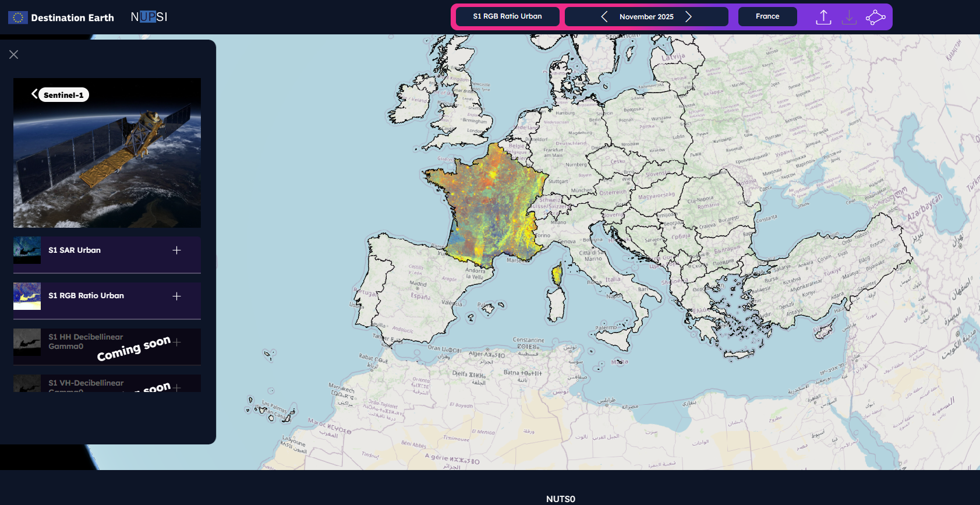Screen dimensions: 980x505
Task: Click the S1 SAR Urban layer thumbnail
Action: click(27, 250)
